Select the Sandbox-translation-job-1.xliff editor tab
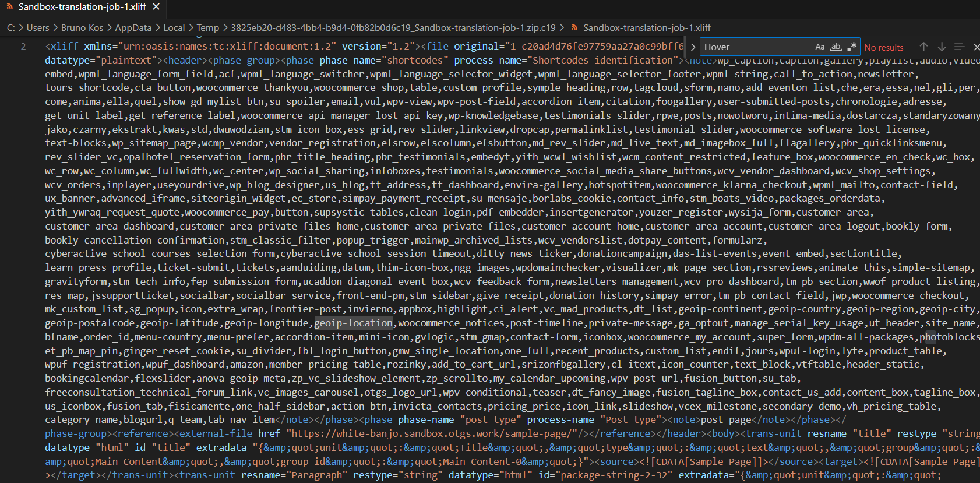 (82, 6)
